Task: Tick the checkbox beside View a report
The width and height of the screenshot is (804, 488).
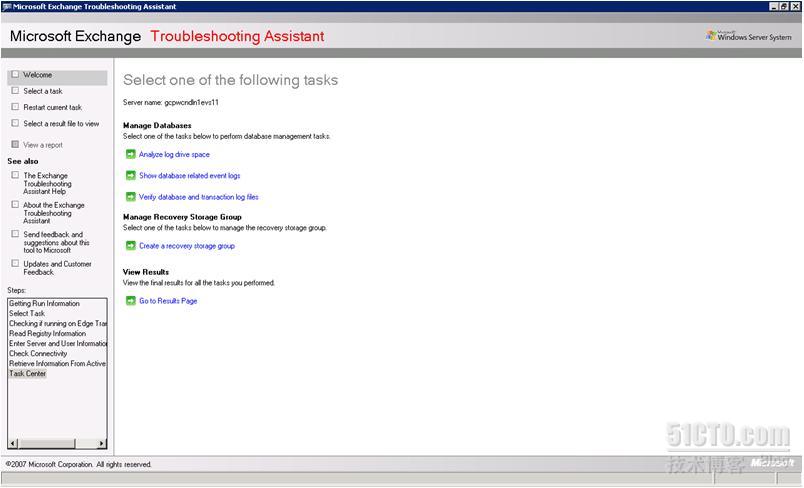Action: tap(15, 145)
